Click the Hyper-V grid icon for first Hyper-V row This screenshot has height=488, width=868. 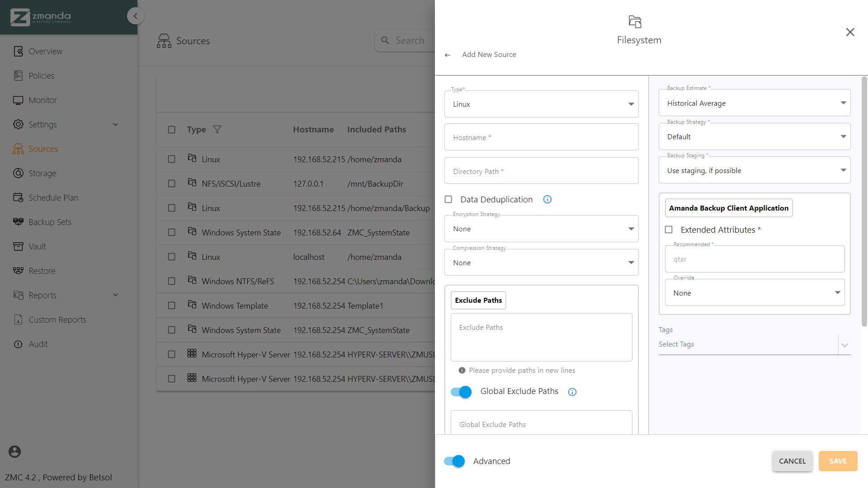click(x=192, y=353)
